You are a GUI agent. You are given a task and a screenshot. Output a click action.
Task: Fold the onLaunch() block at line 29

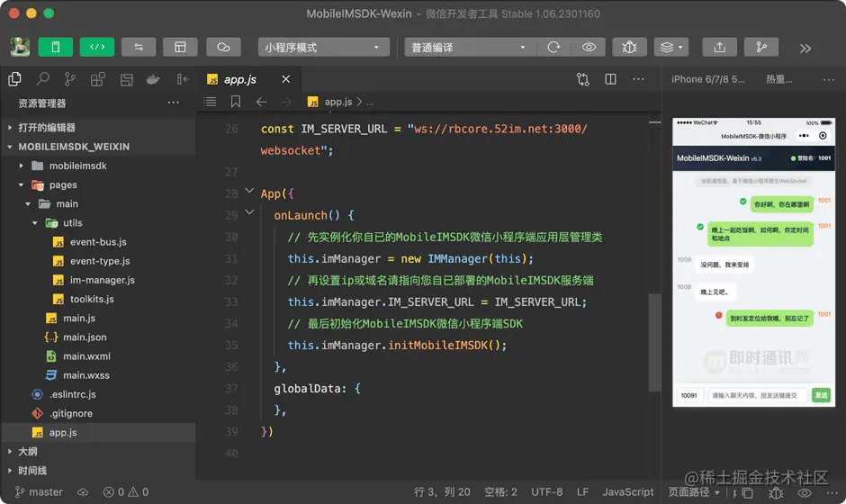point(250,212)
